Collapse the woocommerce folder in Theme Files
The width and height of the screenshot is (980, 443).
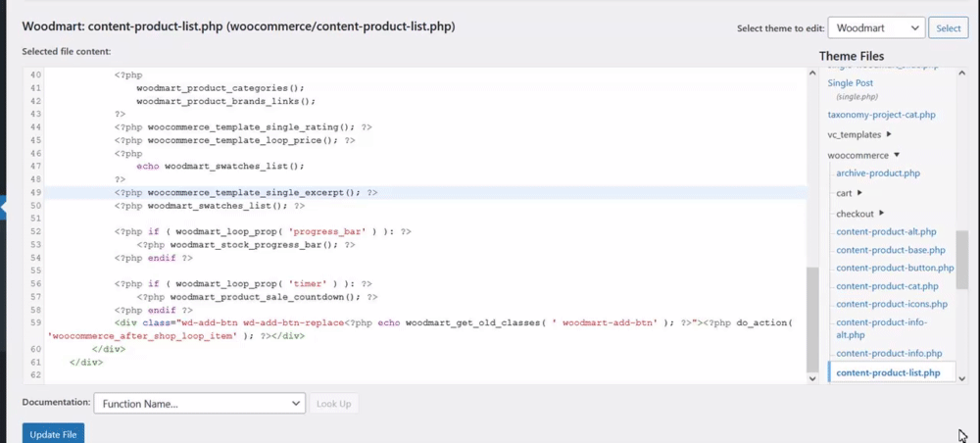click(897, 155)
